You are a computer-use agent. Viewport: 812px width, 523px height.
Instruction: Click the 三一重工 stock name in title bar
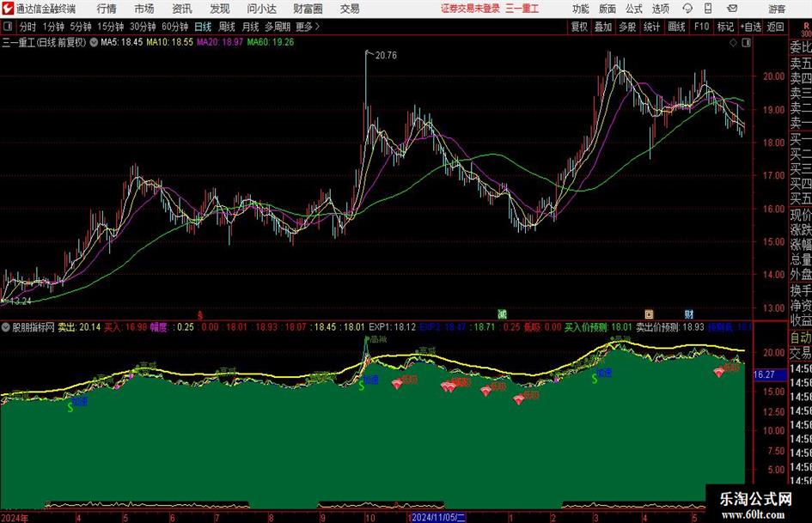[522, 9]
